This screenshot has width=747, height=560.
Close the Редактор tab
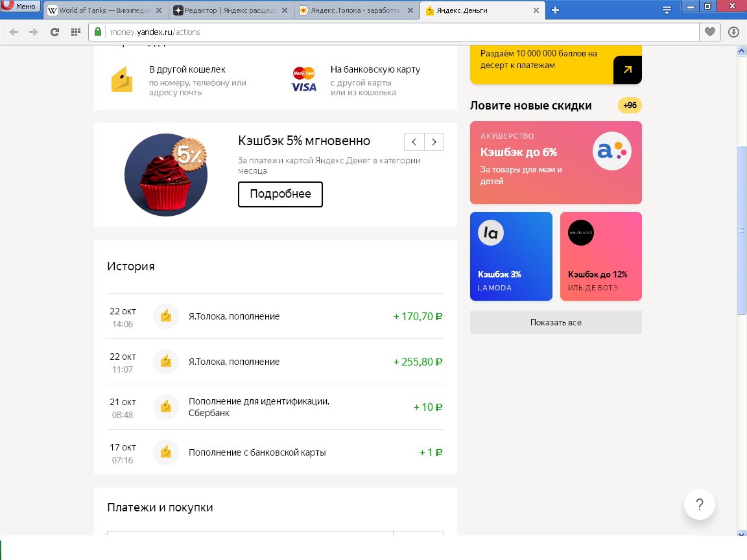pos(285,10)
